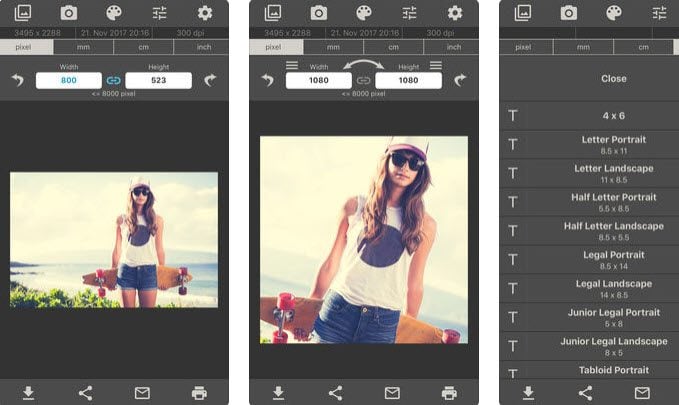Switch to cm unit in left screen
Image resolution: width=679 pixels, height=405 pixels.
143,47
